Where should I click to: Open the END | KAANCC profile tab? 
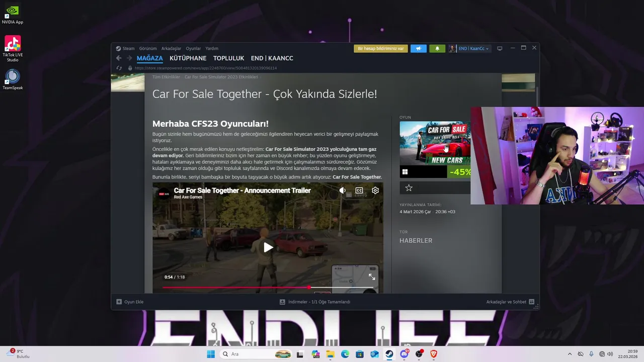(272, 58)
